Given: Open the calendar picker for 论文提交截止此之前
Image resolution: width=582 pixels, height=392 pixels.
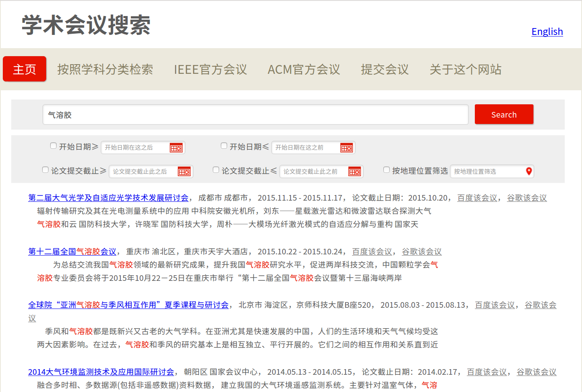Looking at the screenshot, I should tap(355, 171).
